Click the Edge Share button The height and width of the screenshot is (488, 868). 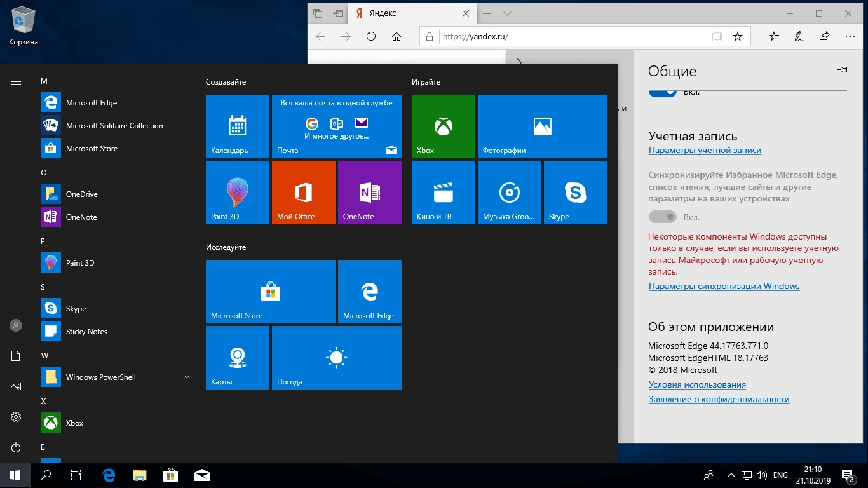[x=824, y=36]
